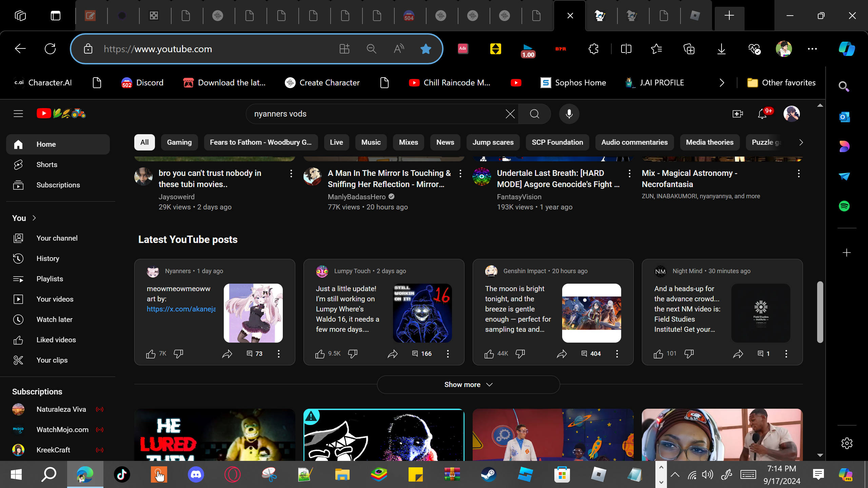Click the voice search microphone icon

click(569, 114)
